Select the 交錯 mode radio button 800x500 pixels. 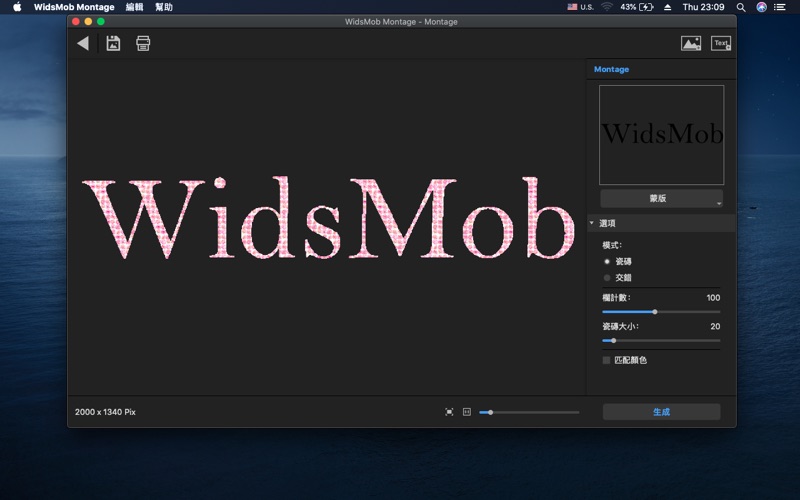pos(607,278)
